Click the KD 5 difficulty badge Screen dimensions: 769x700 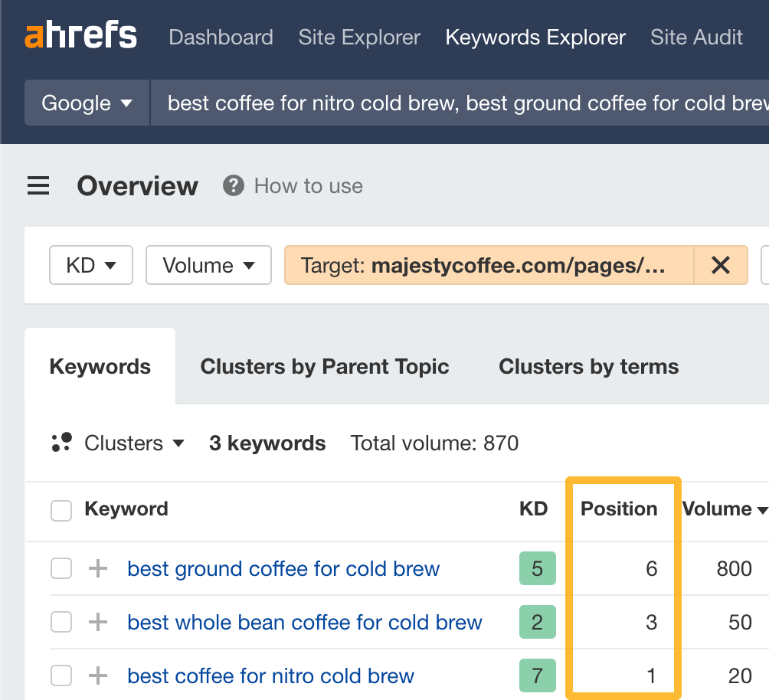click(x=537, y=568)
